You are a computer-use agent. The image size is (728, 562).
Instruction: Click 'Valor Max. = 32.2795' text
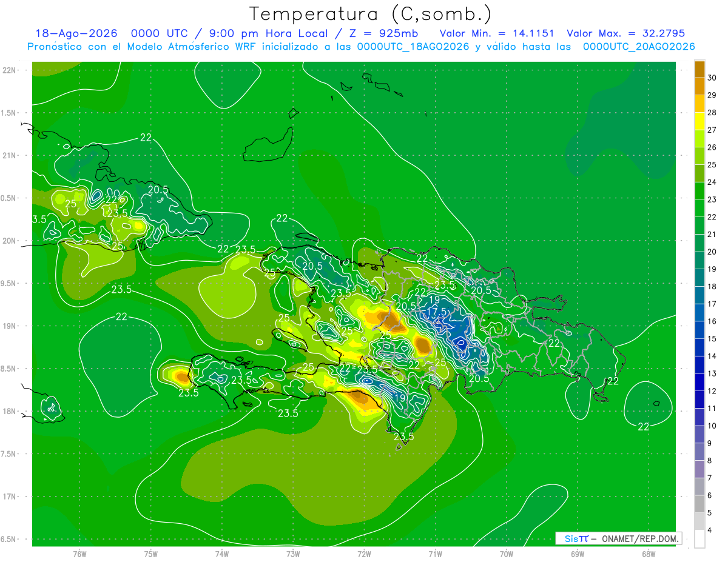(x=625, y=33)
